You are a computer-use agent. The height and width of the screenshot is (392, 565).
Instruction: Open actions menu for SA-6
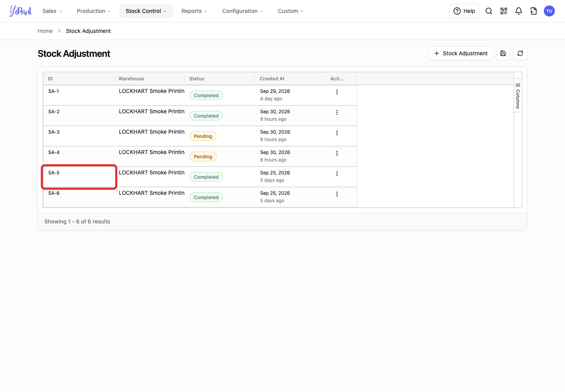click(x=337, y=194)
